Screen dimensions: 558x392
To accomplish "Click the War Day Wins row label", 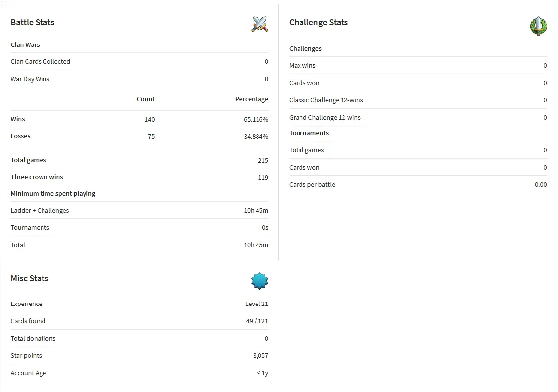I will coord(30,79).
